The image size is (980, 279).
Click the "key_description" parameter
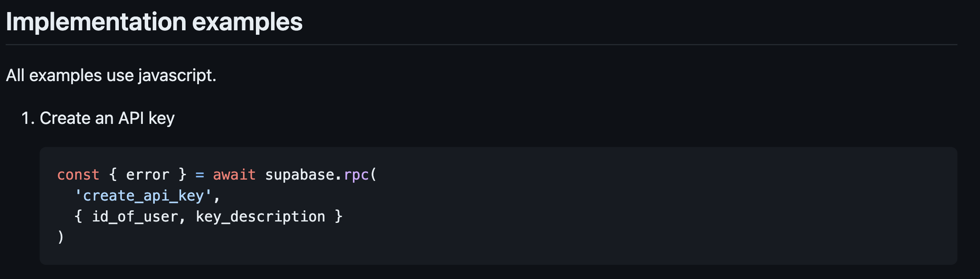point(260,217)
